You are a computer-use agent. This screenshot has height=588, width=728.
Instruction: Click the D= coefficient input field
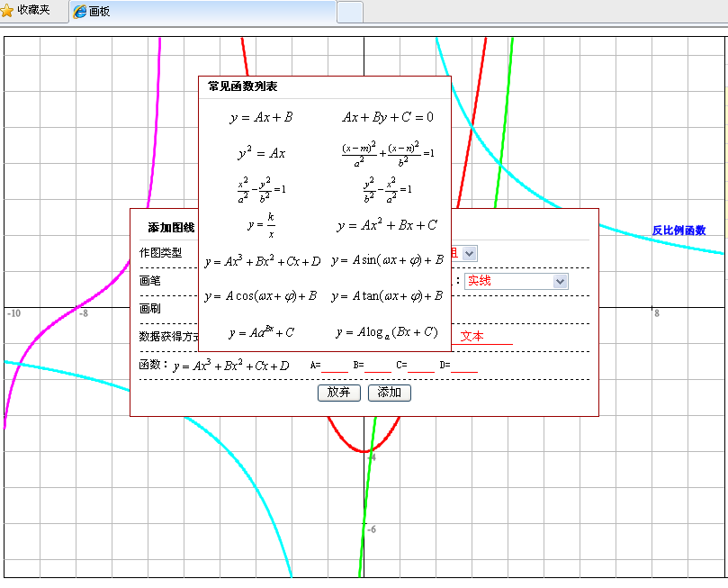tap(464, 366)
